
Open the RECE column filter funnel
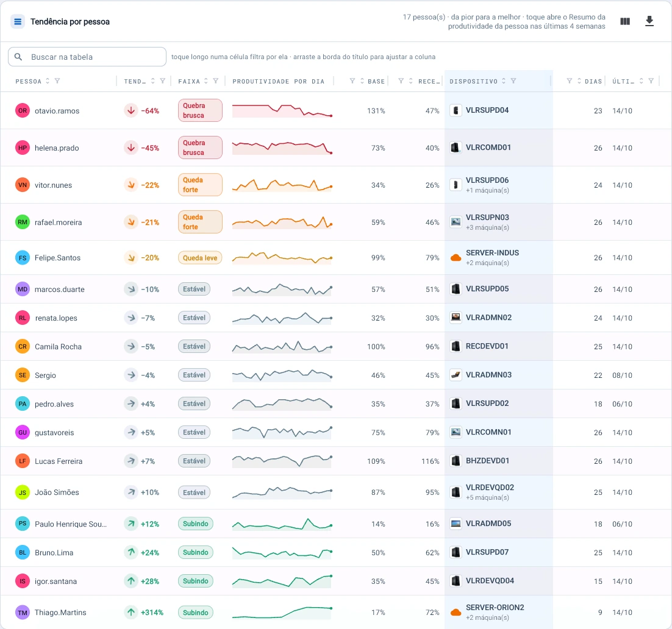[401, 81]
